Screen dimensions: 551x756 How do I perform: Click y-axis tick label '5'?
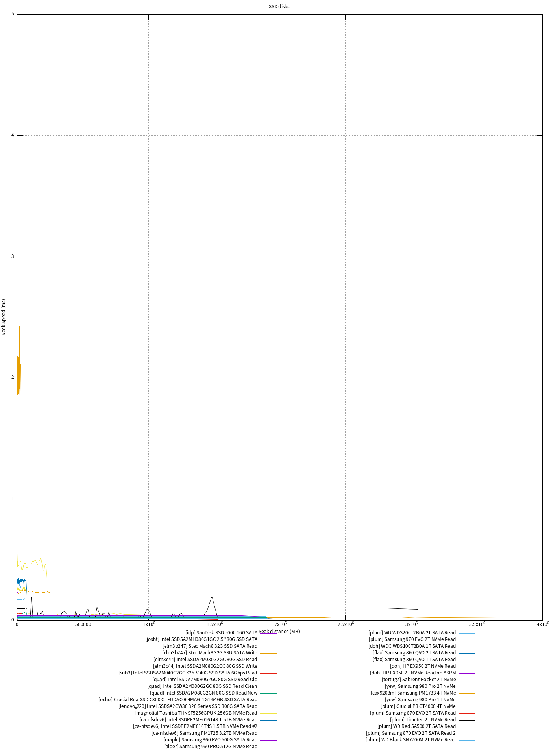coord(13,14)
